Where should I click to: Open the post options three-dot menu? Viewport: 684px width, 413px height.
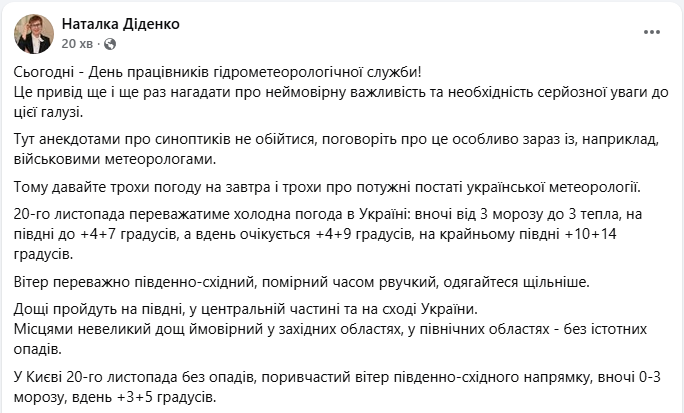pyautogui.click(x=622, y=33)
